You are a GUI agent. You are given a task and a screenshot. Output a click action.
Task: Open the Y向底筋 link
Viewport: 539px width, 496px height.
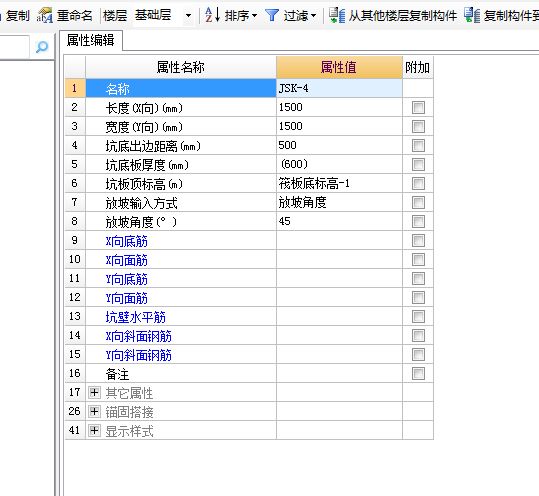click(126, 279)
